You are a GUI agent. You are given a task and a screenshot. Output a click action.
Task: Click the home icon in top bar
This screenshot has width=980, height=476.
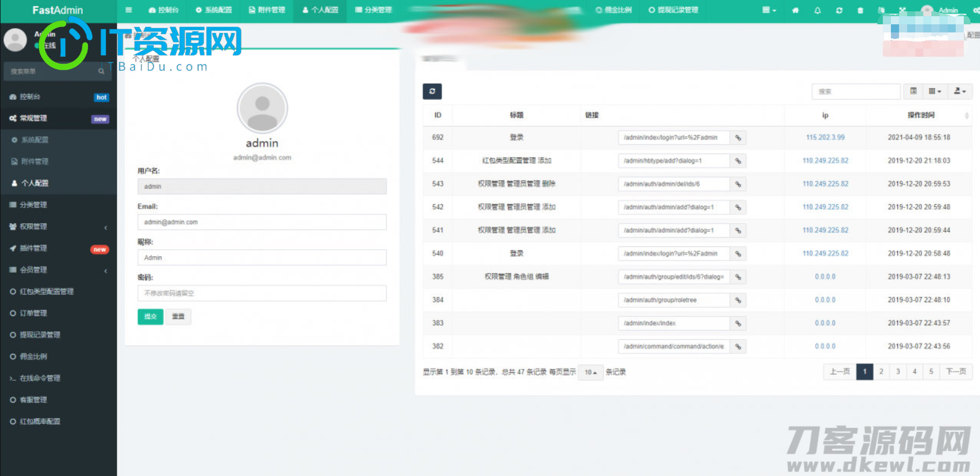795,10
